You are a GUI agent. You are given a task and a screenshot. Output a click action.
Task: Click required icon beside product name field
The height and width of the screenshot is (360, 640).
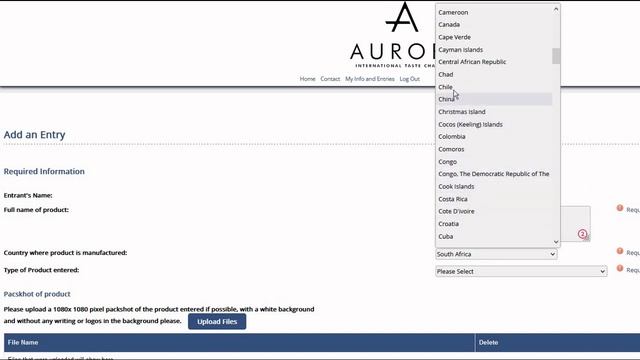620,209
